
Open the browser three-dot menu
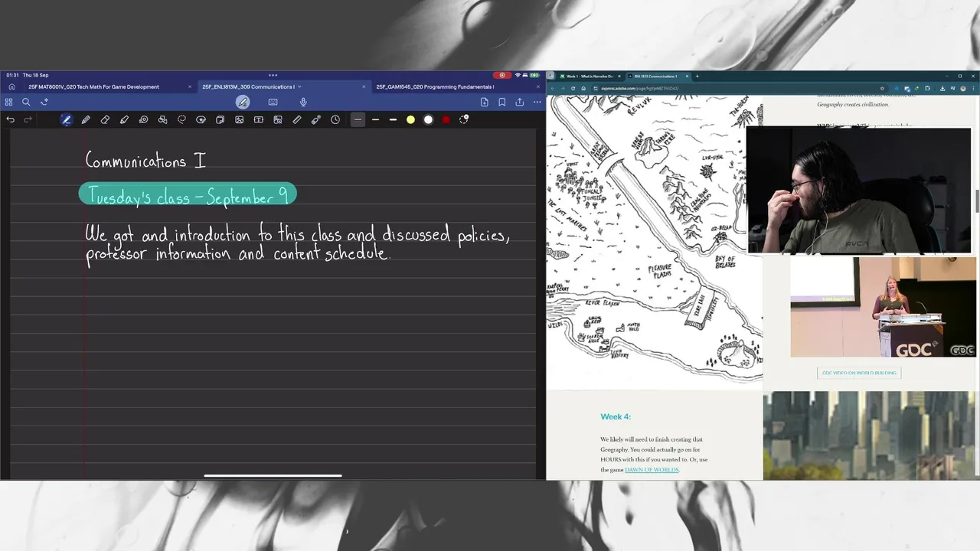click(973, 88)
